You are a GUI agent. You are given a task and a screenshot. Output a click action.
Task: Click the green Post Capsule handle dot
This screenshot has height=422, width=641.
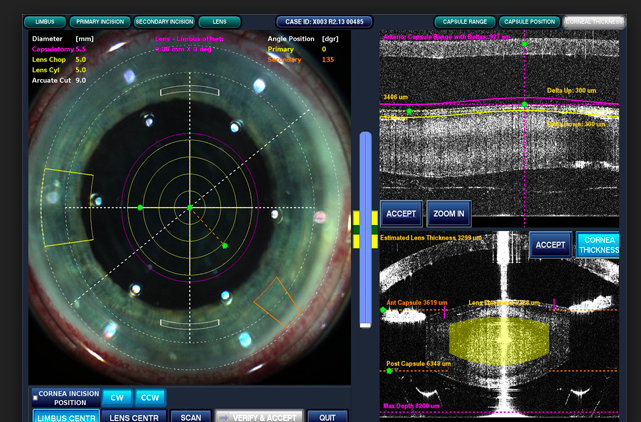coord(390,371)
